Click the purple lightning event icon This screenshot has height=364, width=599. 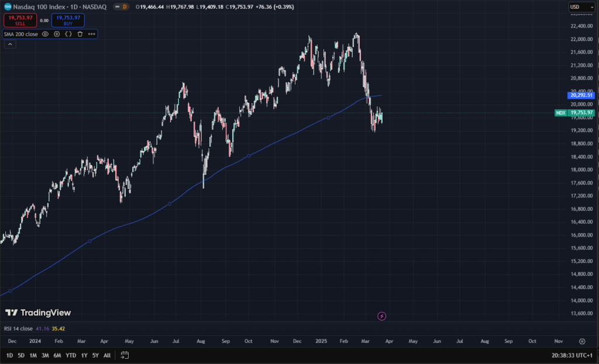381,316
